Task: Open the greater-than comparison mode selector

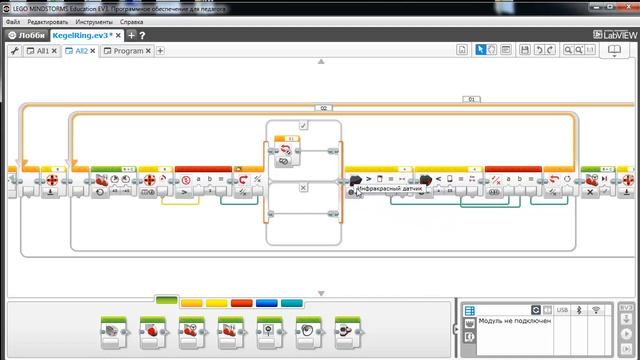Action: point(184,192)
